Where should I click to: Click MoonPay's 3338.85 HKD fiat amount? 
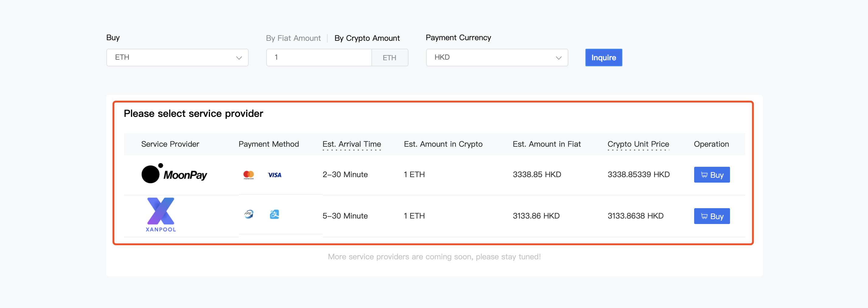pos(536,174)
